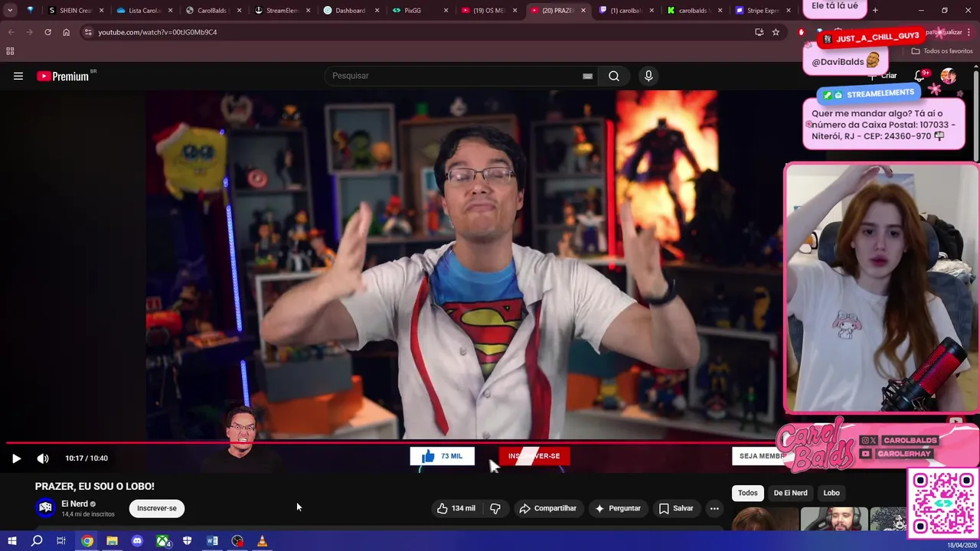Select the Lobo filter chip
The width and height of the screenshot is (980, 551).
click(831, 493)
